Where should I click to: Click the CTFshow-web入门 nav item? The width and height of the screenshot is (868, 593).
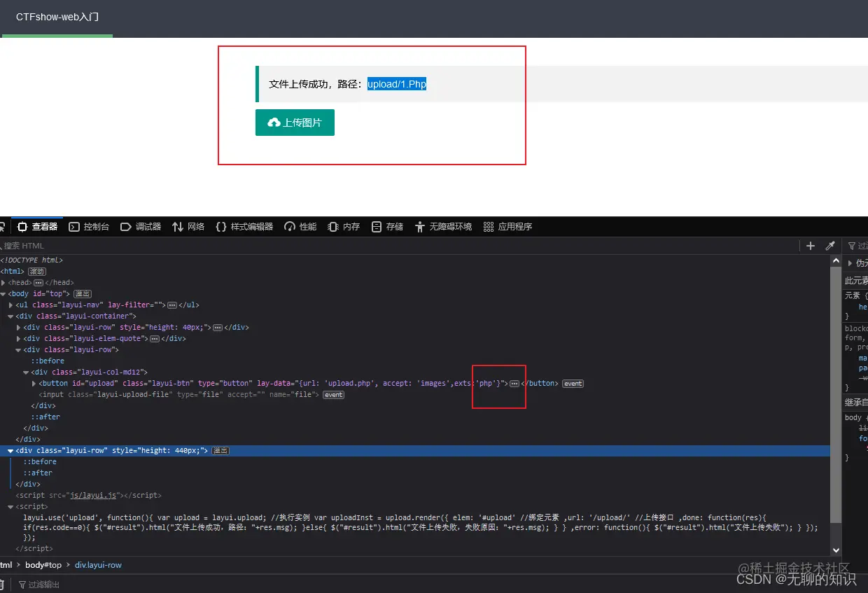(x=57, y=17)
